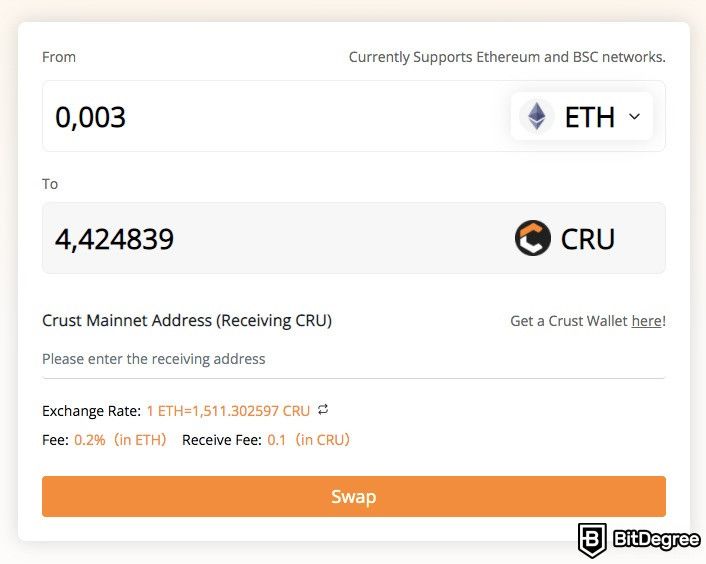Click the BitDegree watermark text

(x=656, y=539)
